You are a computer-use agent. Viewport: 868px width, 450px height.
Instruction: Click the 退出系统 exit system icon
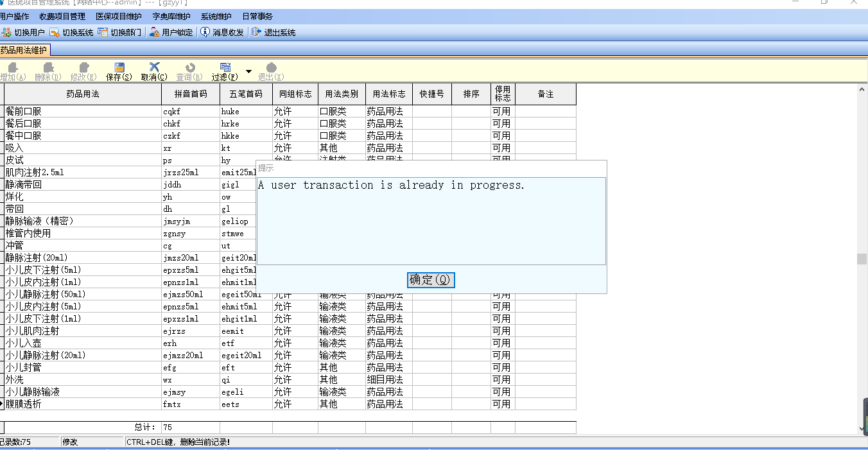pos(257,32)
